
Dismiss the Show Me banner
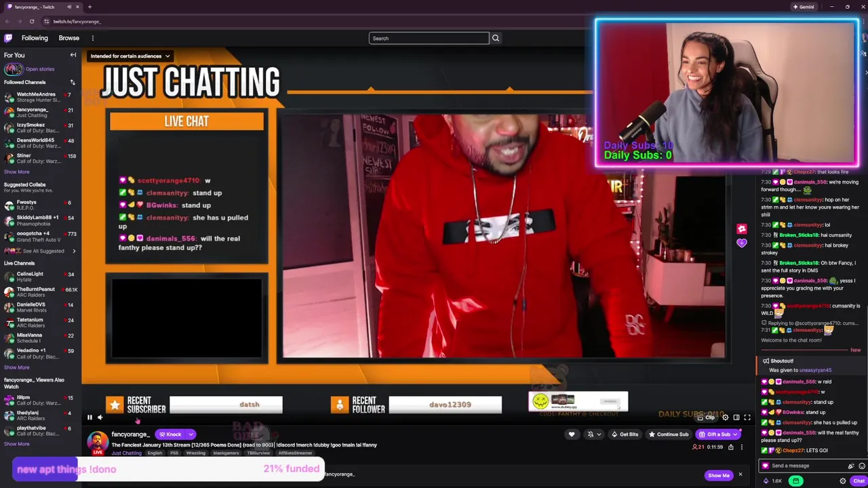click(x=741, y=474)
